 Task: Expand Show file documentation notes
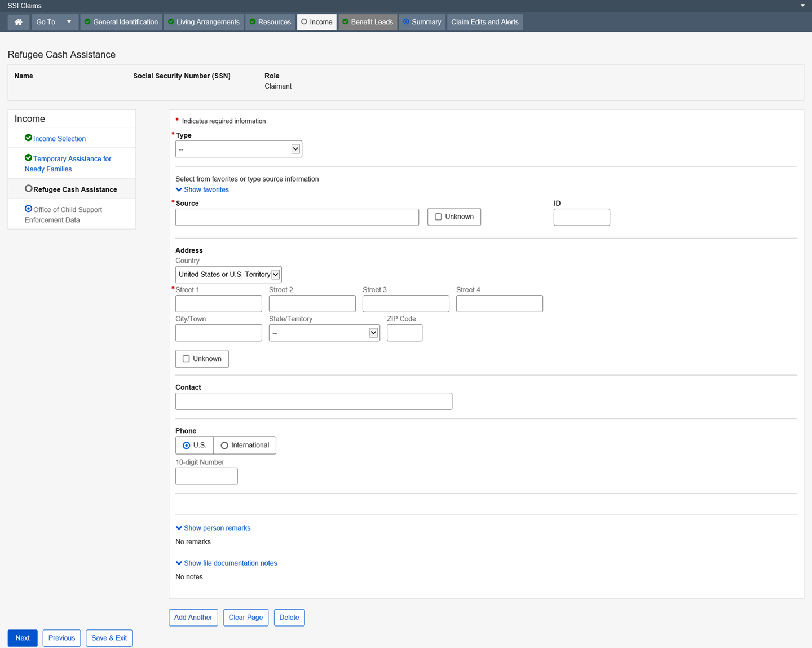coord(230,563)
